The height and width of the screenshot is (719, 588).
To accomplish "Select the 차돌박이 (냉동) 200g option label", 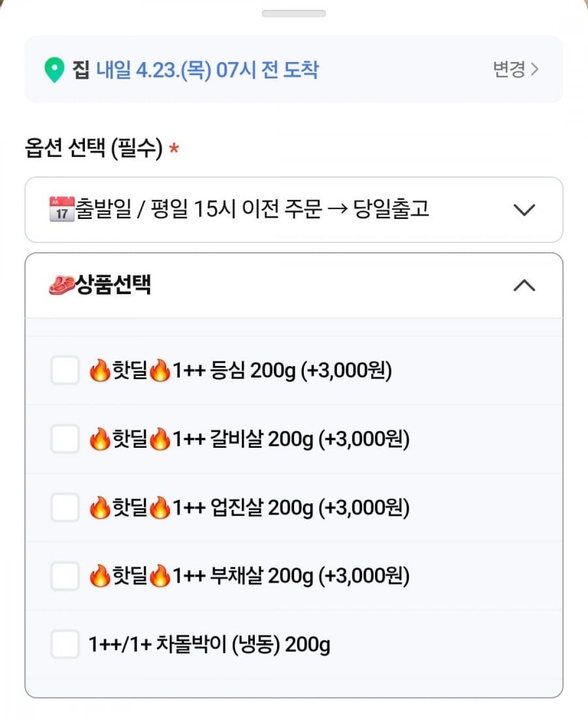I will tap(209, 645).
